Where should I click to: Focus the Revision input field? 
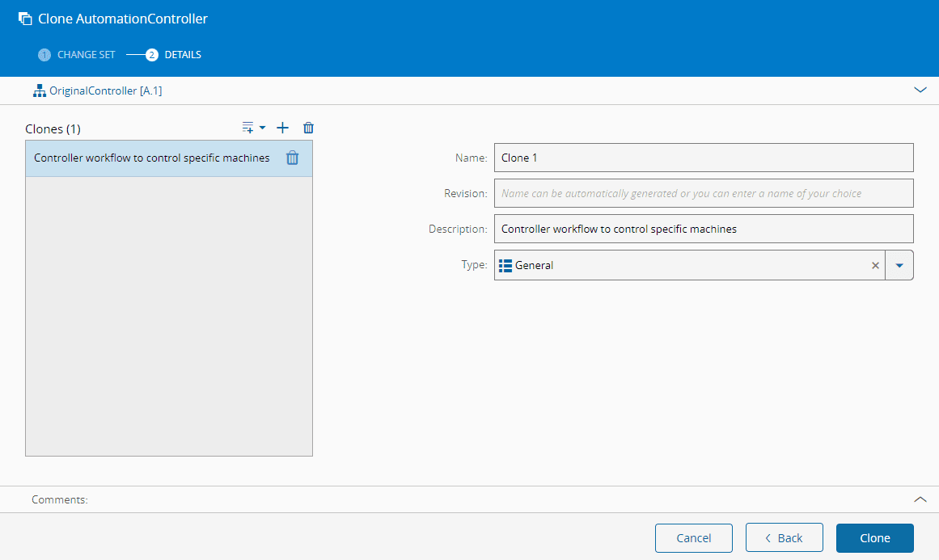point(703,193)
